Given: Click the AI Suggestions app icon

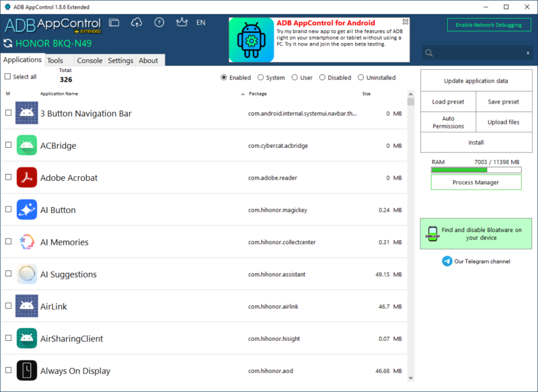Looking at the screenshot, I should (x=27, y=274).
